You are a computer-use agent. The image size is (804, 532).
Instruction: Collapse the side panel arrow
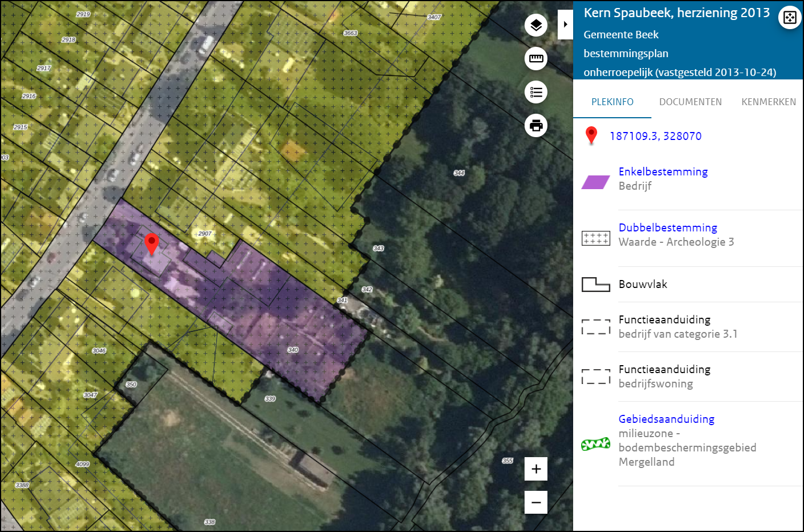tap(565, 25)
